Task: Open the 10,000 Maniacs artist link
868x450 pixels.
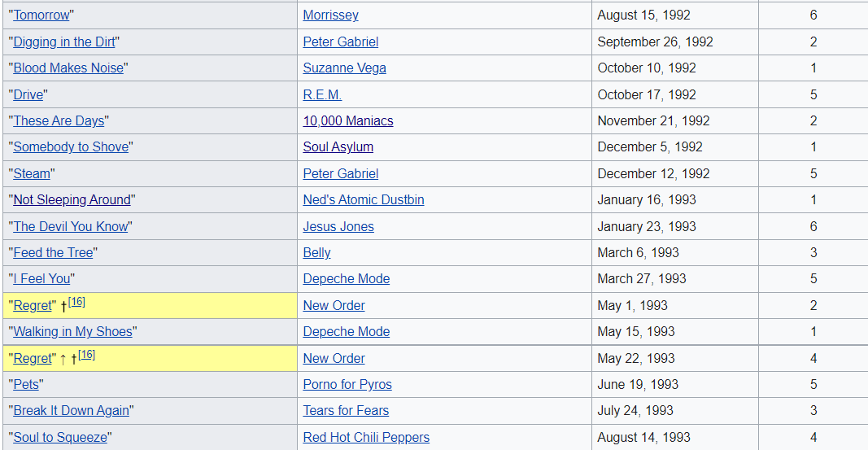Action: [x=348, y=120]
